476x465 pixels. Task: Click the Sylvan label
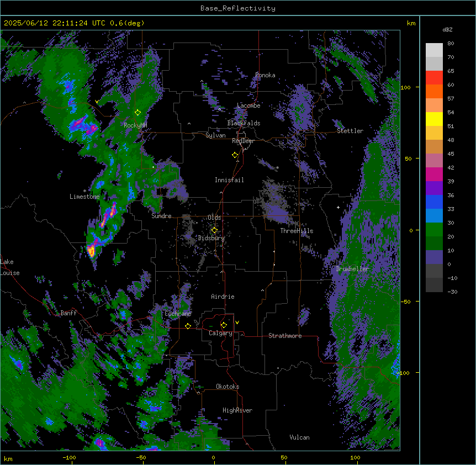coord(215,135)
